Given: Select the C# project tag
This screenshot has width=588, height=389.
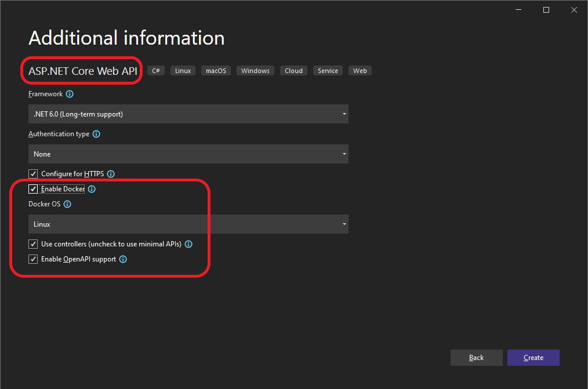Looking at the screenshot, I should [155, 70].
